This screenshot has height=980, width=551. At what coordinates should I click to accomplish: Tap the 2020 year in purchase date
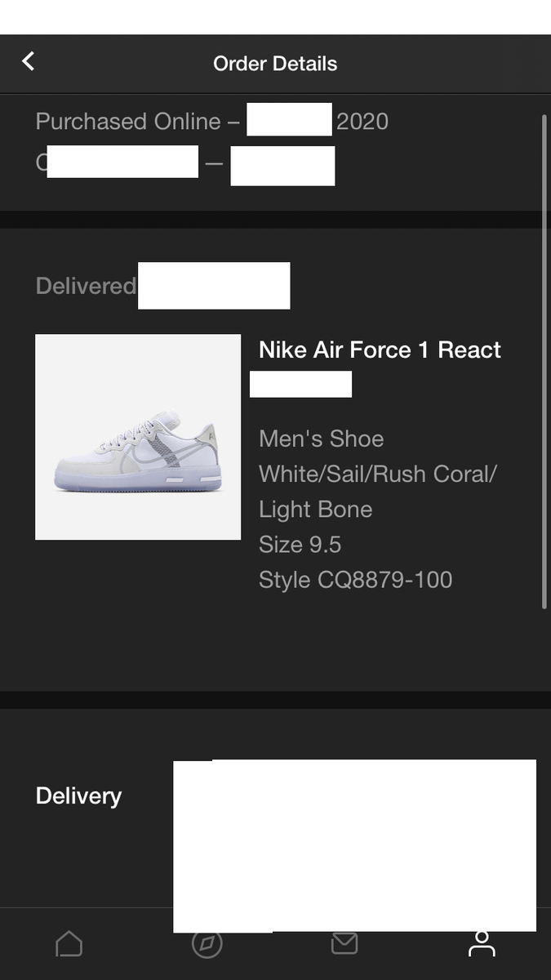click(362, 122)
